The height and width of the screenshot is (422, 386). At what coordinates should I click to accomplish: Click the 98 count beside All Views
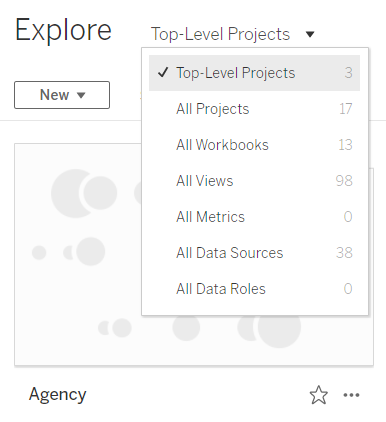click(x=344, y=181)
